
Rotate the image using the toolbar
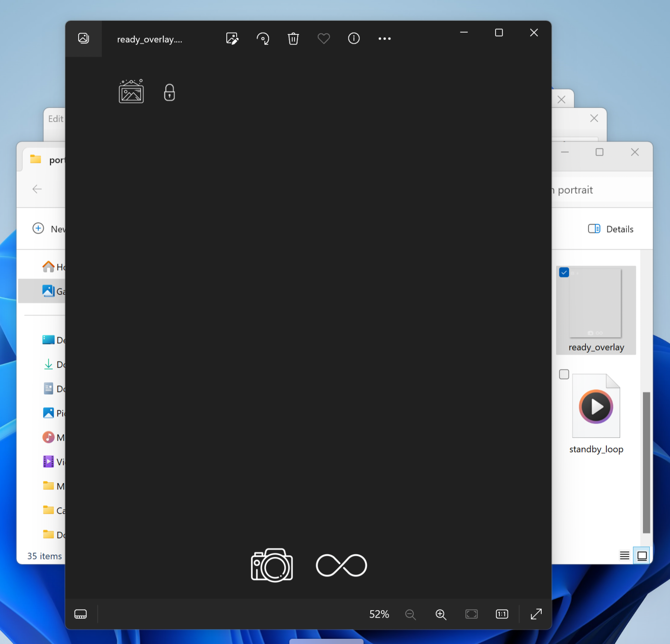263,39
